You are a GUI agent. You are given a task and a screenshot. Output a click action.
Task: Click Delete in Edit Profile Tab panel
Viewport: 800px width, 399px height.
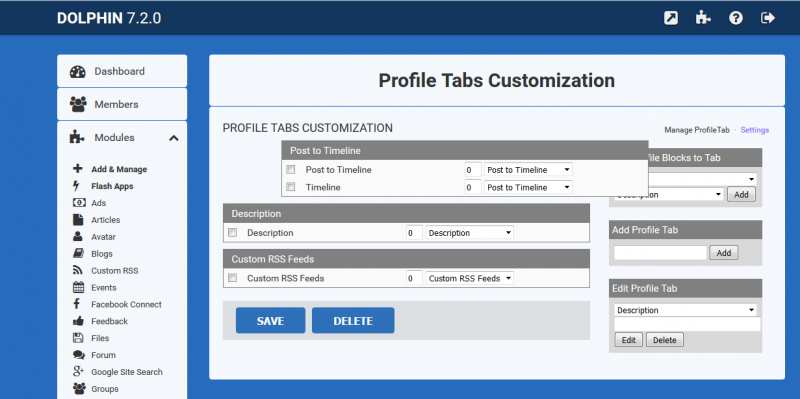click(665, 340)
